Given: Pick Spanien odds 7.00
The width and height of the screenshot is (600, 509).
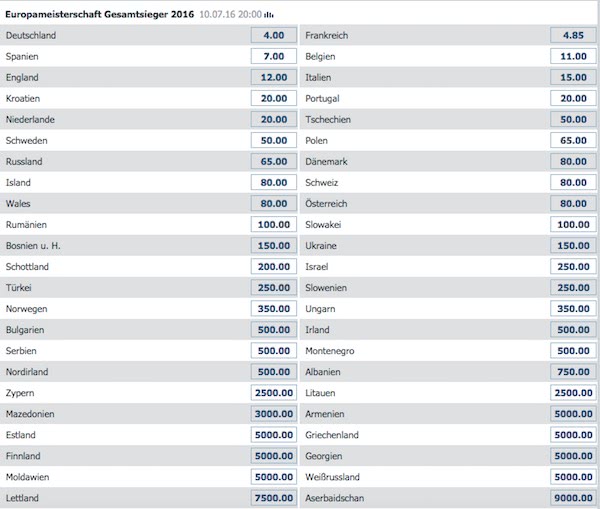Looking at the screenshot, I should pos(274,56).
